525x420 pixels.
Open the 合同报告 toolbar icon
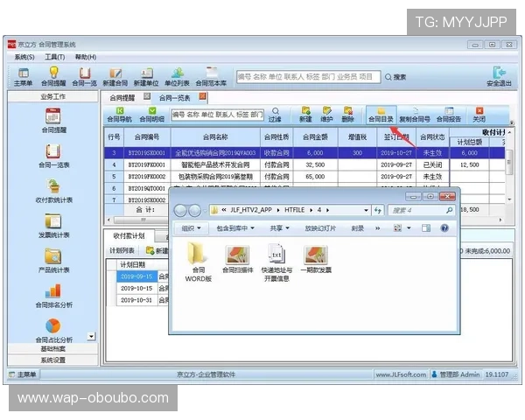pyautogui.click(x=448, y=115)
